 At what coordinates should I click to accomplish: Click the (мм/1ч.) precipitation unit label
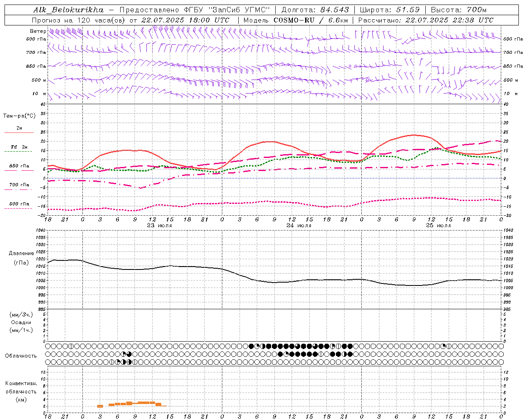[21, 330]
